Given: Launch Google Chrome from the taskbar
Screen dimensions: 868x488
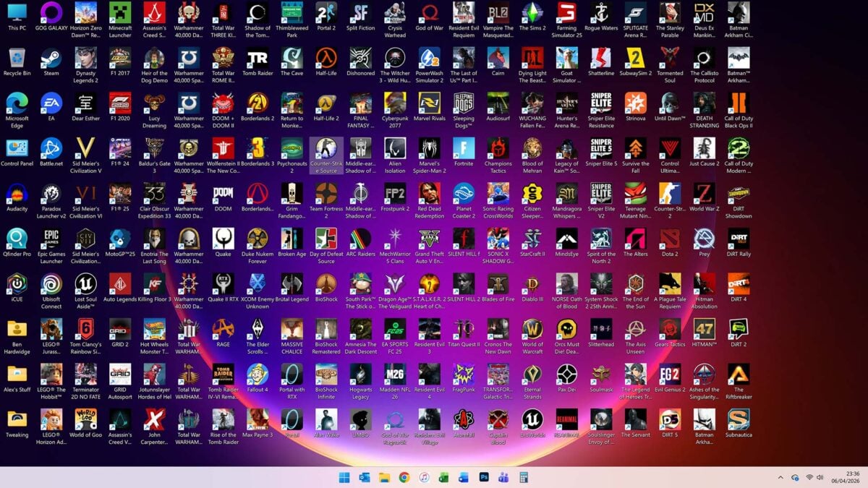Looking at the screenshot, I should pyautogui.click(x=404, y=477).
